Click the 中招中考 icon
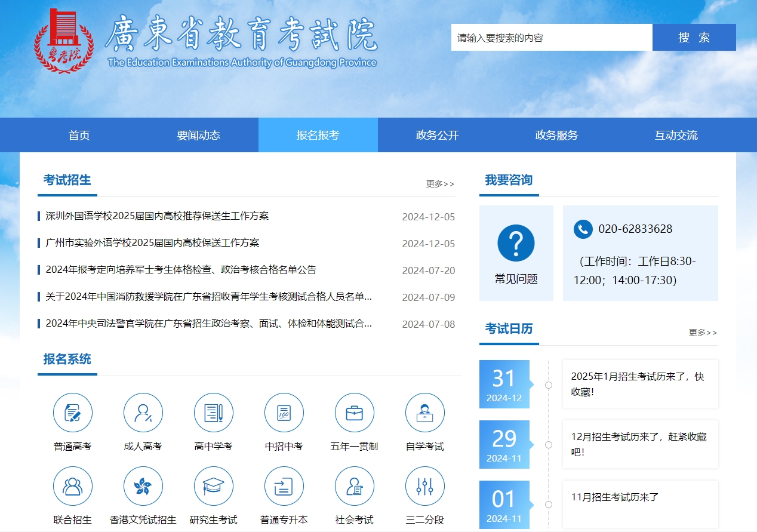 coord(284,412)
